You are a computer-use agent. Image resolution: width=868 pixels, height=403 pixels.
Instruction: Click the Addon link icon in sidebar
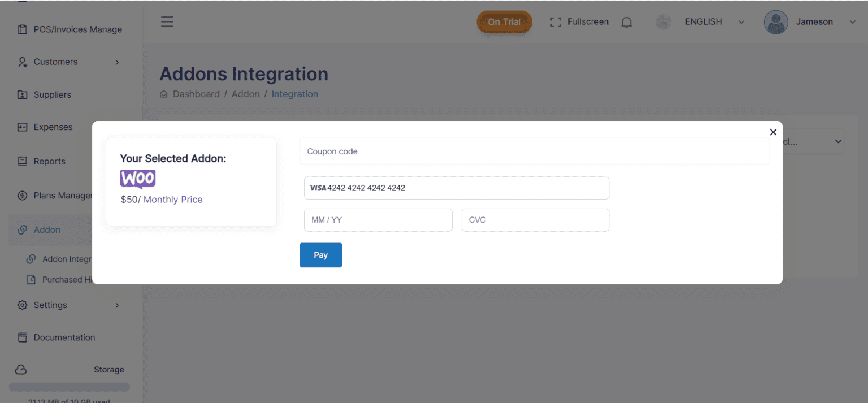[x=22, y=229]
